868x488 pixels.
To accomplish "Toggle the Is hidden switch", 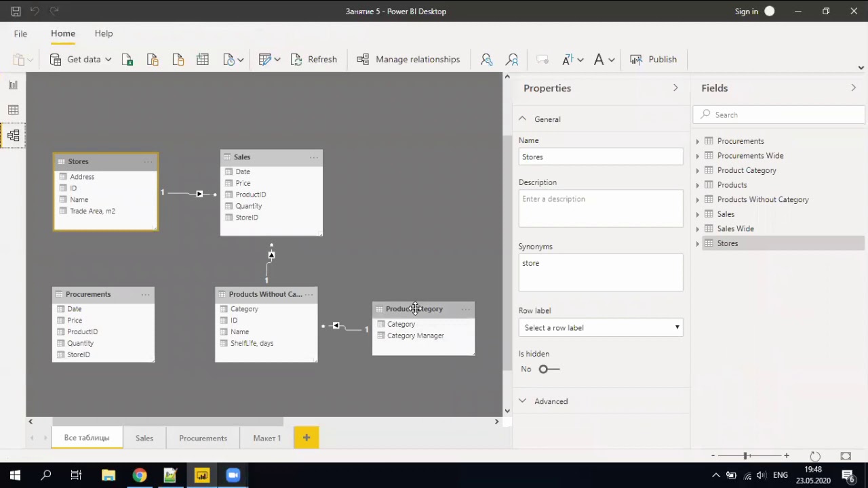I will click(x=549, y=369).
